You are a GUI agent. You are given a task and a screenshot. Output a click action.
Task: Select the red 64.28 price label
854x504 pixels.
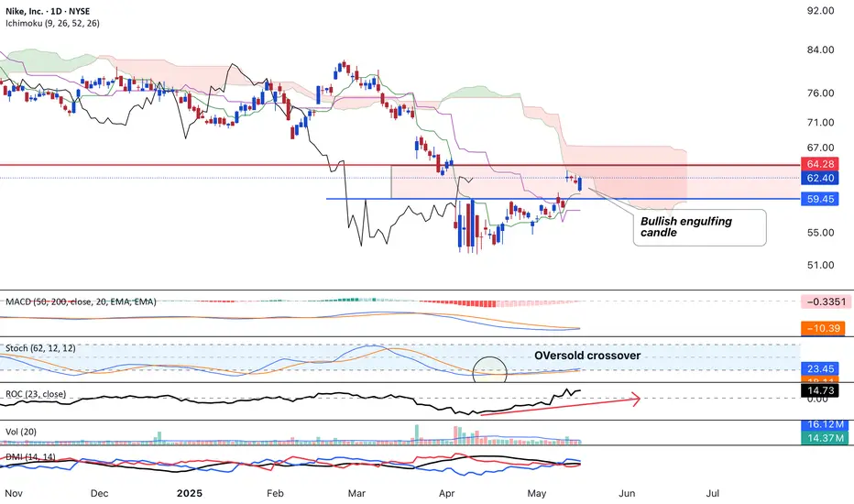[820, 164]
